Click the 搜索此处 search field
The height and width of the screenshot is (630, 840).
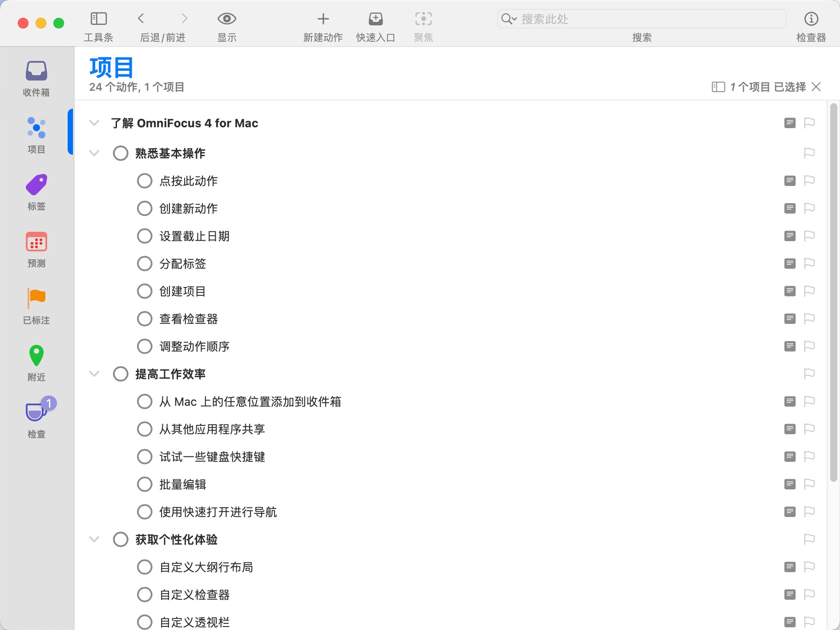(642, 19)
